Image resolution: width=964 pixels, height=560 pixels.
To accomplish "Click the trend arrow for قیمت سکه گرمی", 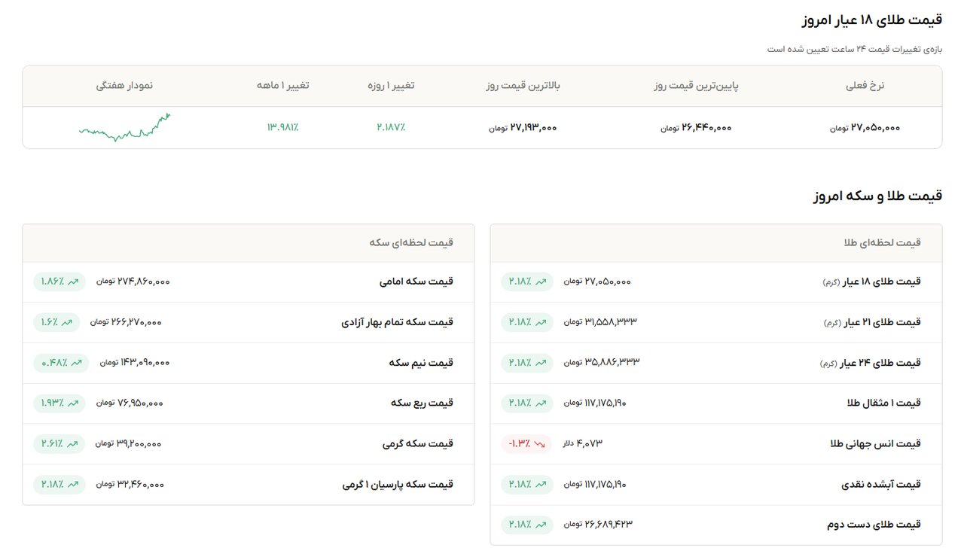I will [73, 444].
